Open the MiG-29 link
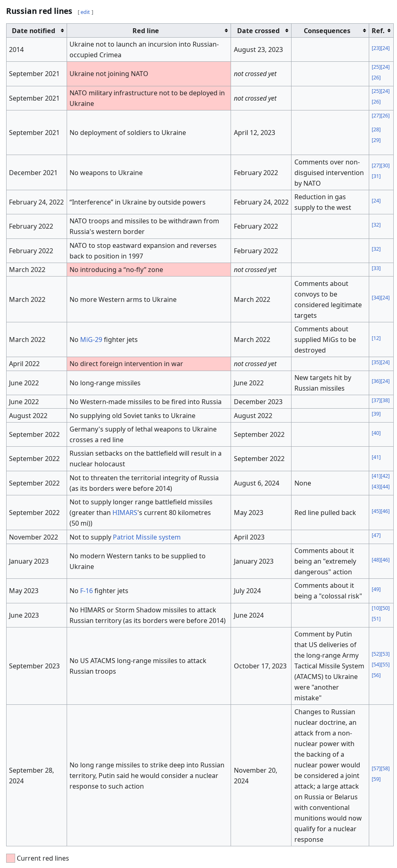Screen dimensions: 397x868 pos(91,340)
